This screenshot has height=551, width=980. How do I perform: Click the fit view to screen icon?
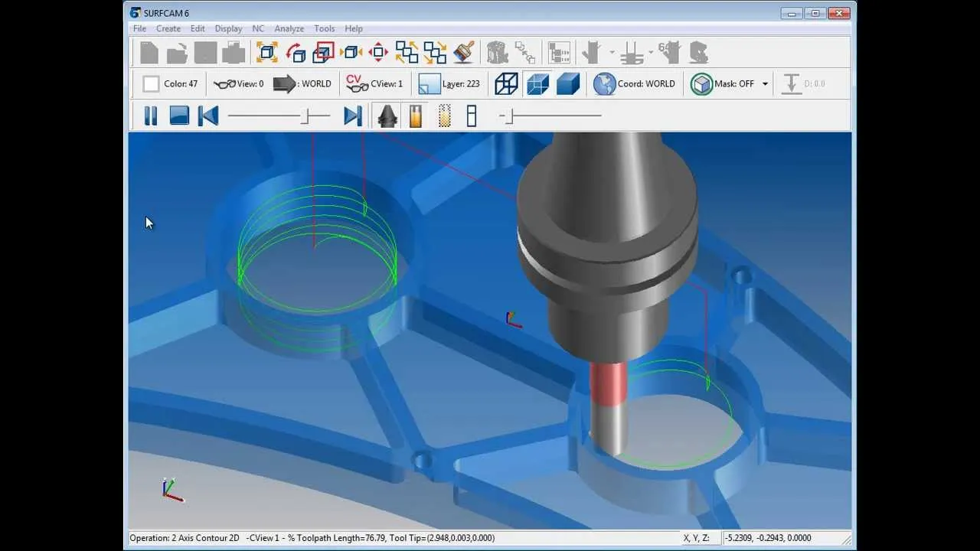coord(266,52)
